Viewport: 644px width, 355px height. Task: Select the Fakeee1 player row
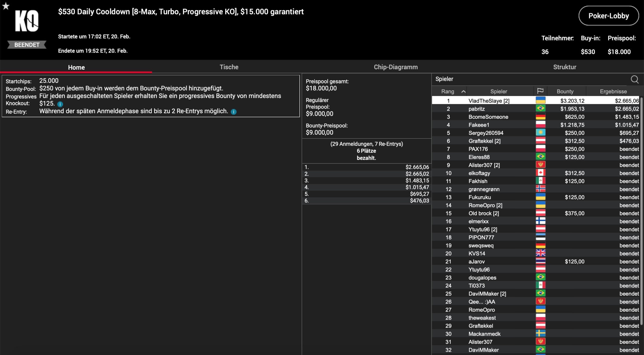(x=479, y=125)
